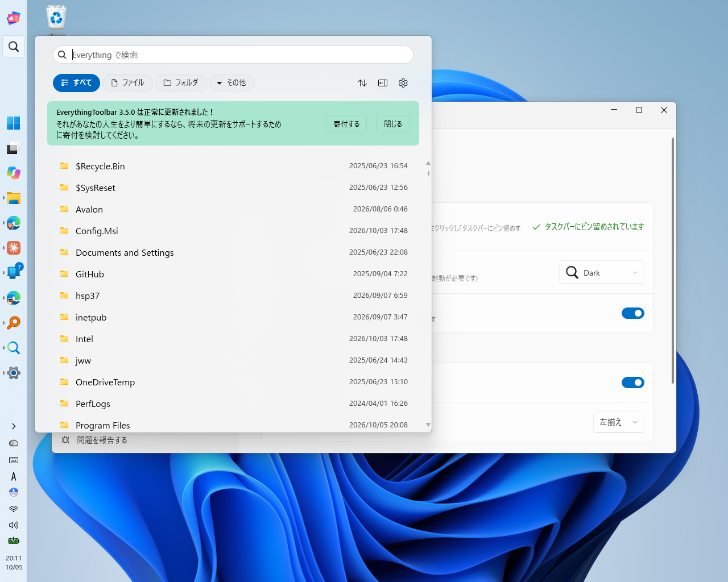This screenshot has height=582, width=728.
Task: Click the volume speaker tray icon
Action: click(x=14, y=525)
